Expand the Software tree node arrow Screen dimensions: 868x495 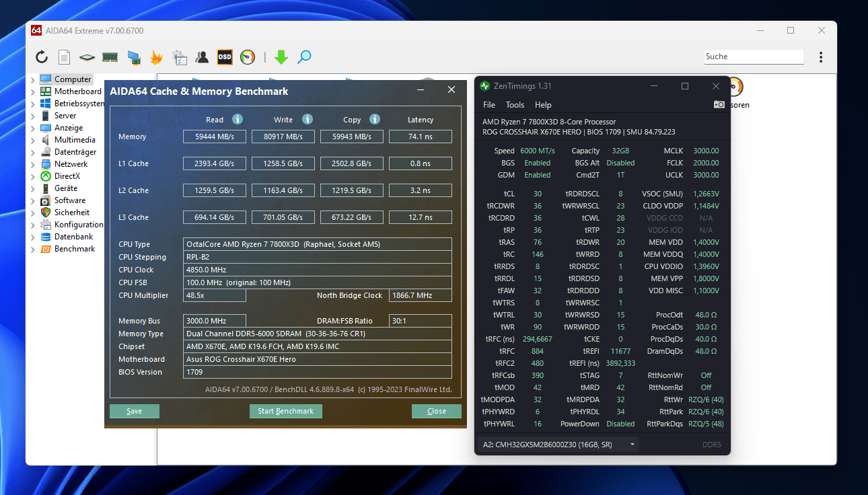pos(32,200)
